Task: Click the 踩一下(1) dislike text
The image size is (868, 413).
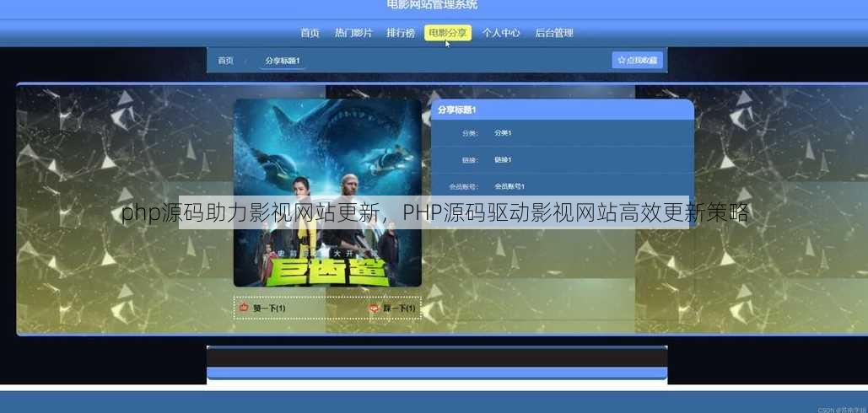Action: pos(399,308)
